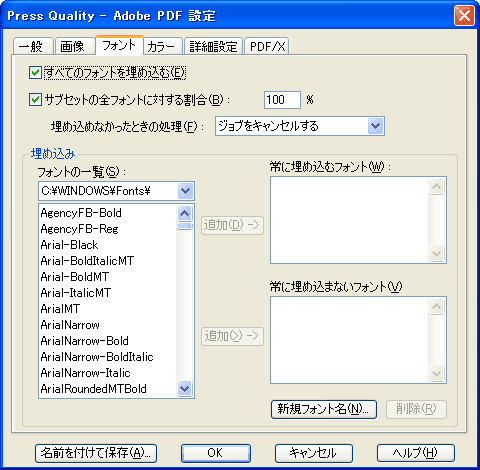This screenshot has height=470, width=480.
Task: Toggle すべてのフォントを埋め込む checkbox
Action: (35, 73)
